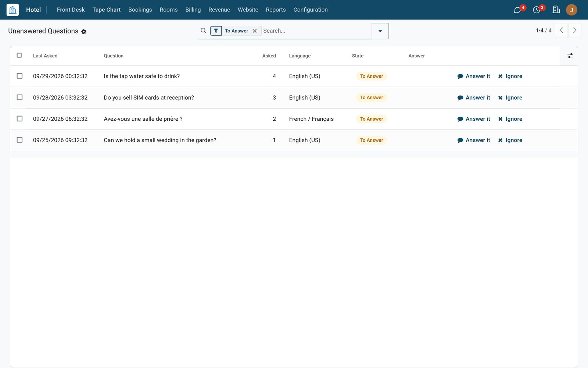Sort by Asked column header
The image size is (588, 368).
[x=269, y=56]
